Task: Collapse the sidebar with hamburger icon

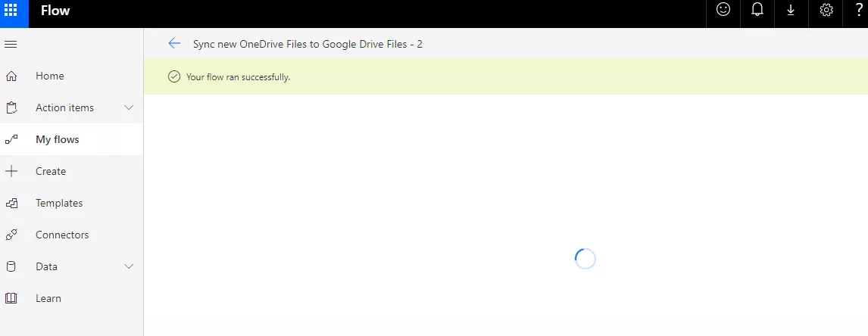Action: click(x=11, y=44)
